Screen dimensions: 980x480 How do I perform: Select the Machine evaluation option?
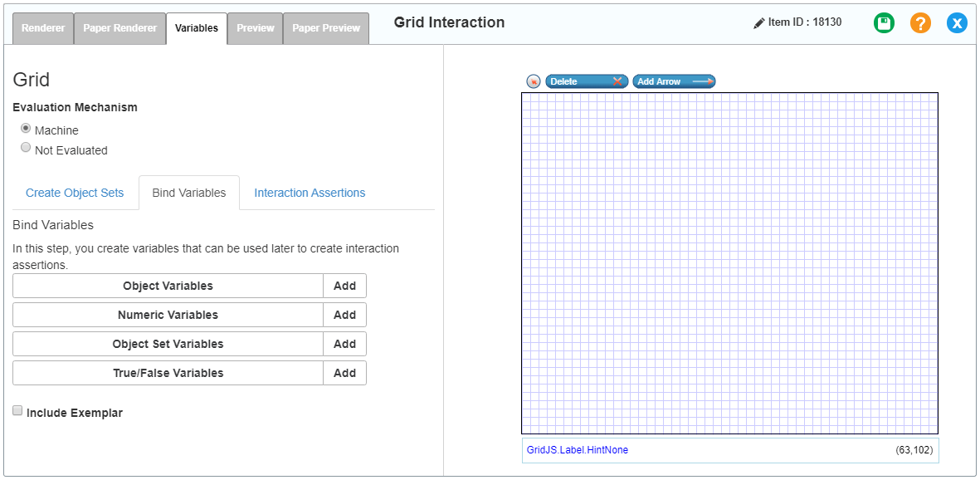pos(26,128)
